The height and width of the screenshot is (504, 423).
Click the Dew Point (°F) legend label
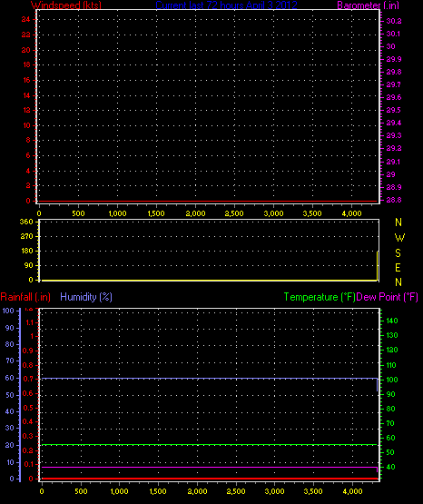(x=388, y=297)
